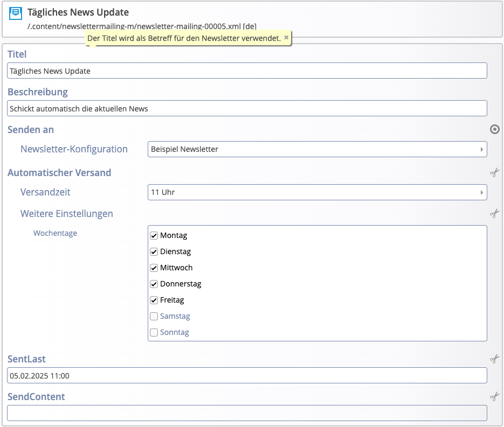This screenshot has width=504, height=427.
Task: Open the Newsletter-Konfiguration dropdown
Action: point(317,149)
